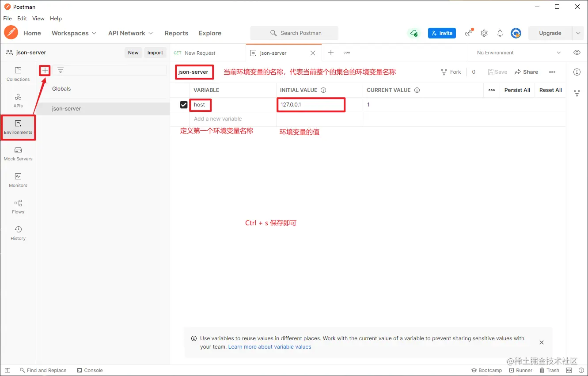Image resolution: width=588 pixels, height=376 pixels.
Task: Click Persist All
Action: [x=517, y=90]
